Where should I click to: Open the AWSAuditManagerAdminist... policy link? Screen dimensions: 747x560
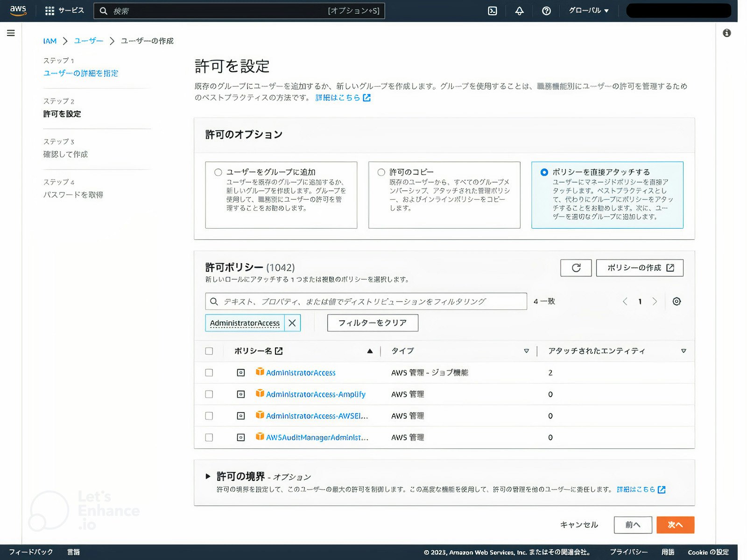[x=317, y=438]
